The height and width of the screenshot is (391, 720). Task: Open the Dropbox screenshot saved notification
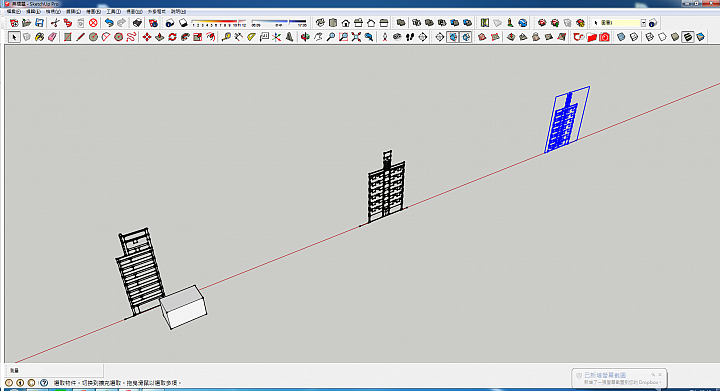pyautogui.click(x=619, y=378)
